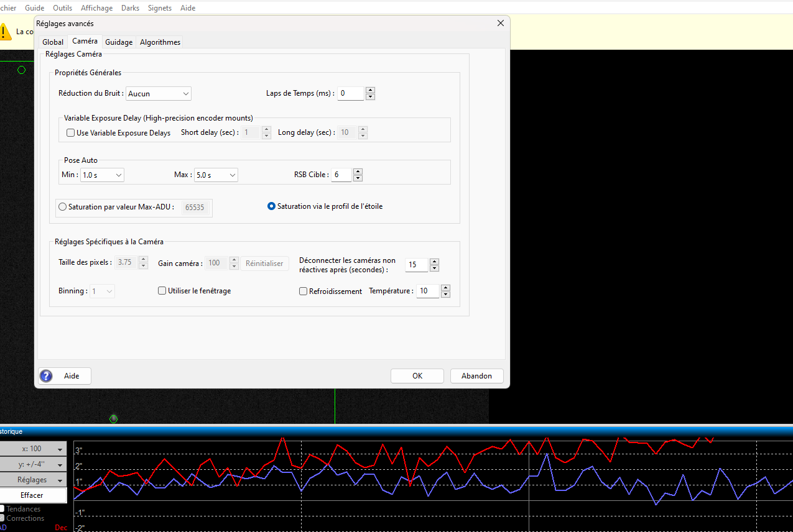
Task: Open the y: +/-4'' scale dropdown
Action: tap(32, 464)
